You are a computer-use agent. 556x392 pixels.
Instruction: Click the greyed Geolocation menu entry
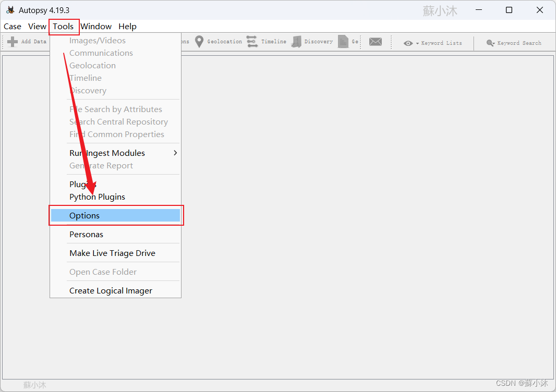(116, 65)
